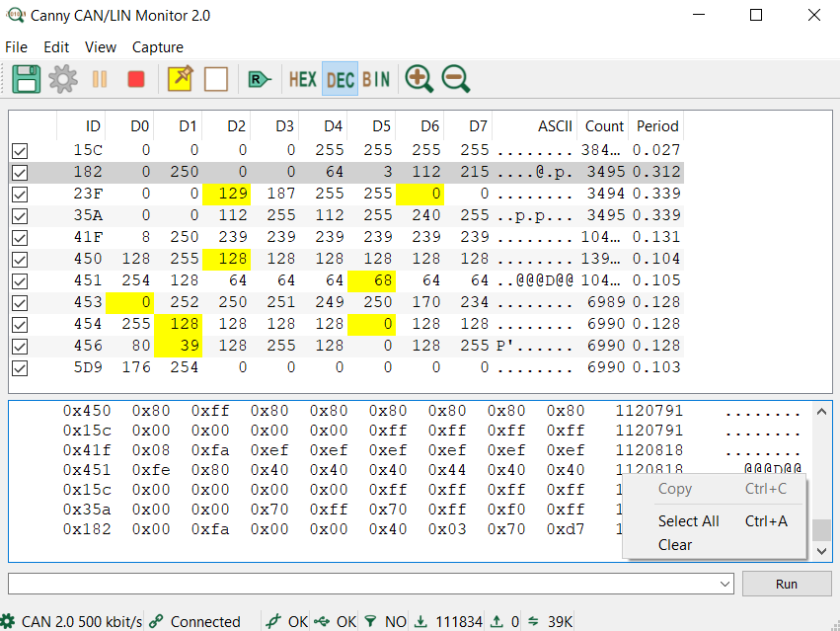This screenshot has width=840, height=631.
Task: Switch display to HEX format
Action: [x=303, y=79]
